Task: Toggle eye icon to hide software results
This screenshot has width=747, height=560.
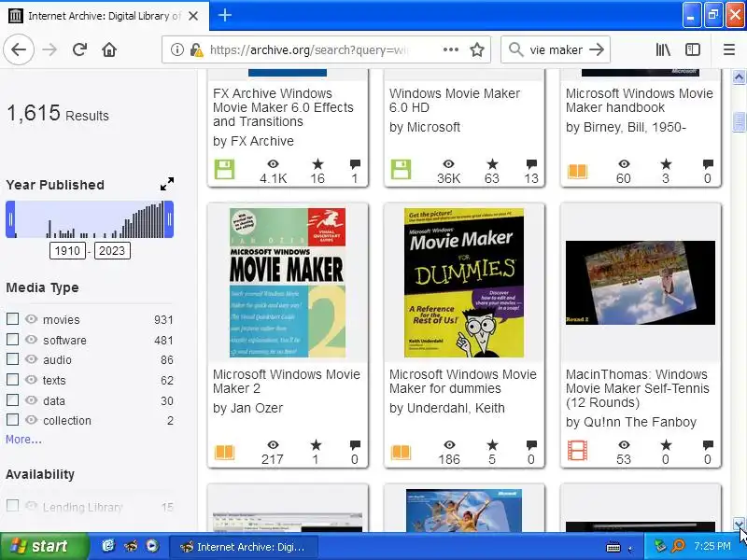Action: [x=31, y=340]
